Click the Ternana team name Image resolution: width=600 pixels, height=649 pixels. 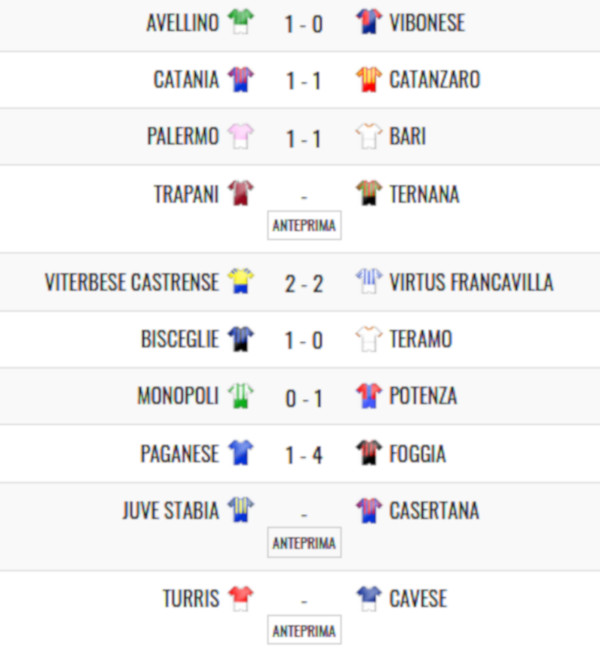click(424, 195)
